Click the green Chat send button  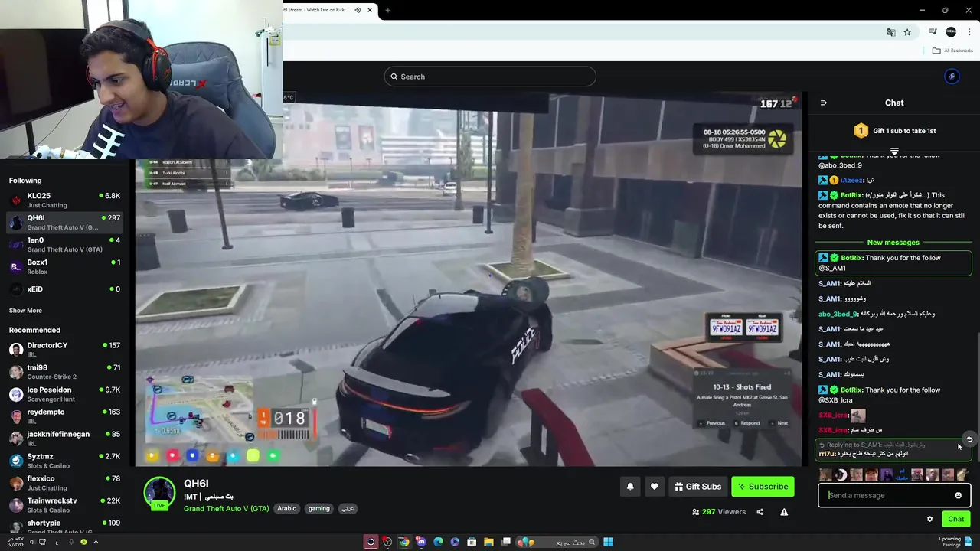coord(956,519)
